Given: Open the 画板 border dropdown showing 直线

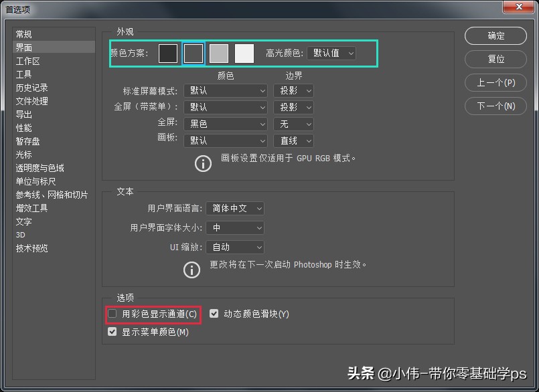Looking at the screenshot, I should point(293,140).
